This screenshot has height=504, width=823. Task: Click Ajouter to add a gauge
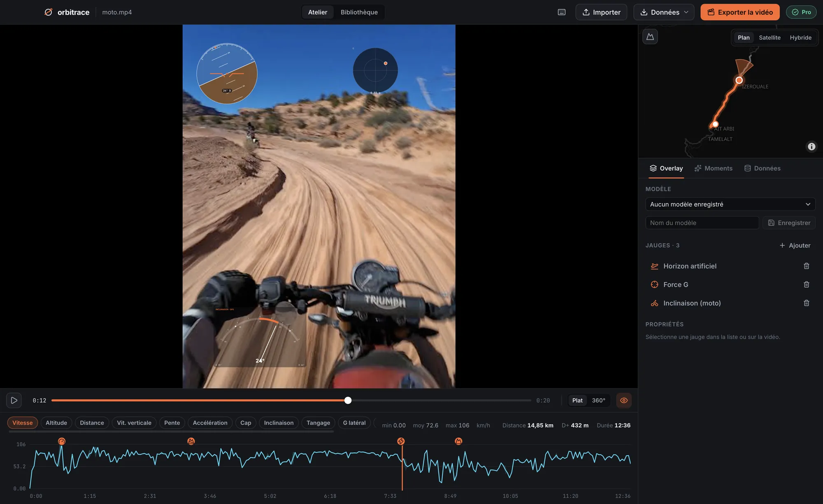click(x=795, y=245)
